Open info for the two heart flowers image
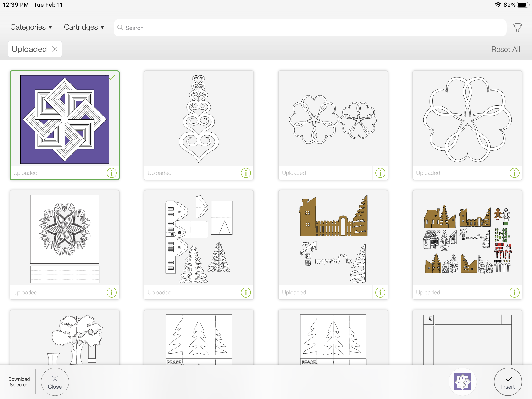Viewport: 532px width, 399px height. pos(380,173)
